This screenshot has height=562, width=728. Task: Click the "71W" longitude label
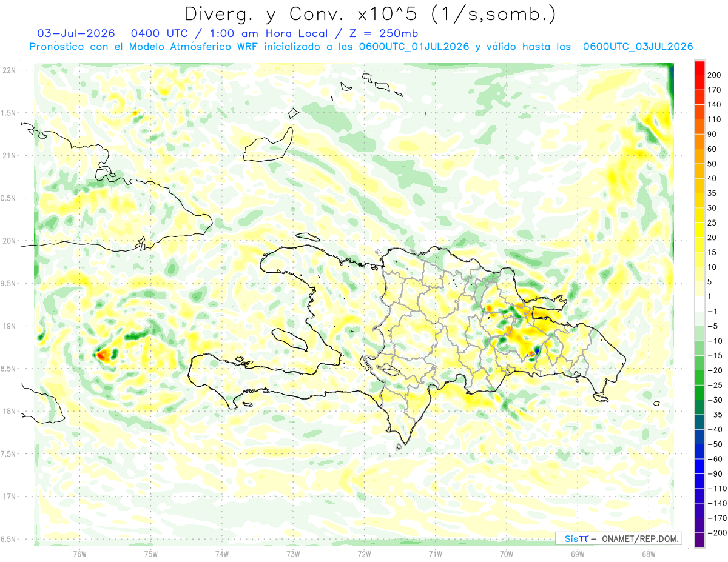[x=435, y=554]
